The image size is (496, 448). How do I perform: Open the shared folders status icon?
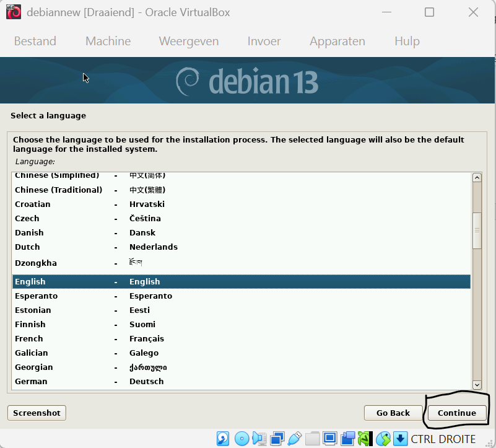click(x=312, y=439)
